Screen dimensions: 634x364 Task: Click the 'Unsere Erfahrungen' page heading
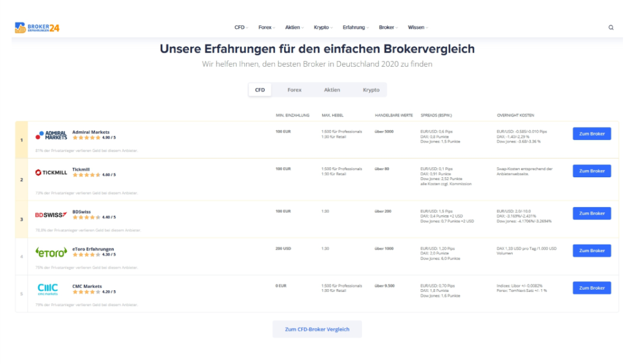click(x=317, y=49)
